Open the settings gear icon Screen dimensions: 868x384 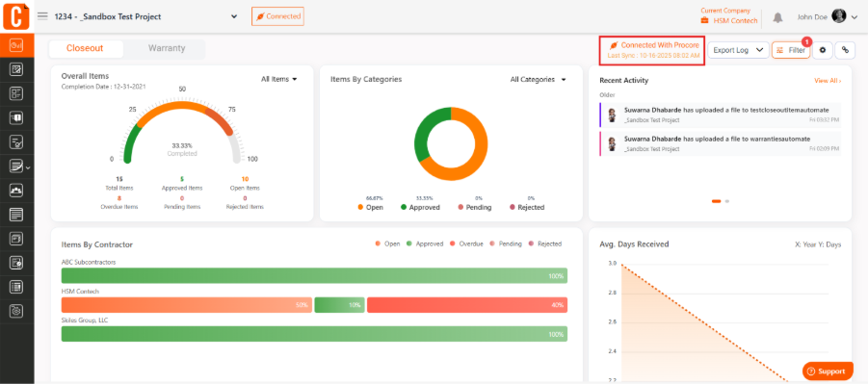823,50
